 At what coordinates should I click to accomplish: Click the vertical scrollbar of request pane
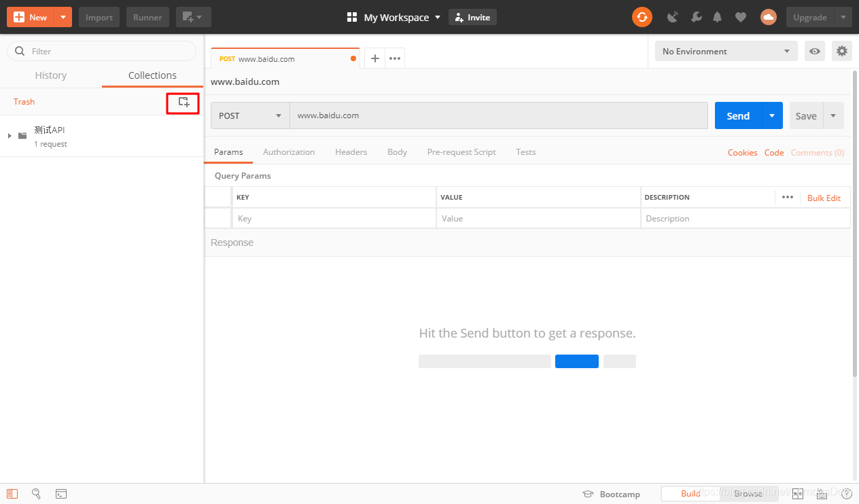pyautogui.click(x=855, y=224)
